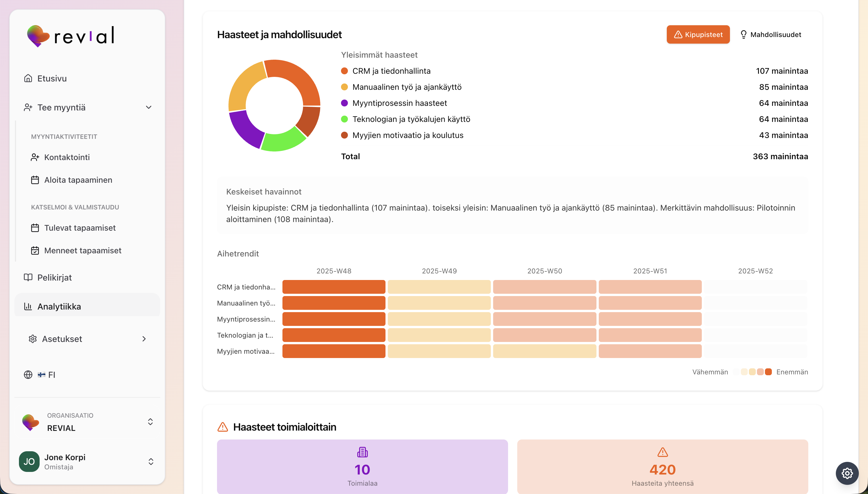Viewport: 868px width, 494px height.
Task: Click the globe language icon
Action: click(28, 375)
